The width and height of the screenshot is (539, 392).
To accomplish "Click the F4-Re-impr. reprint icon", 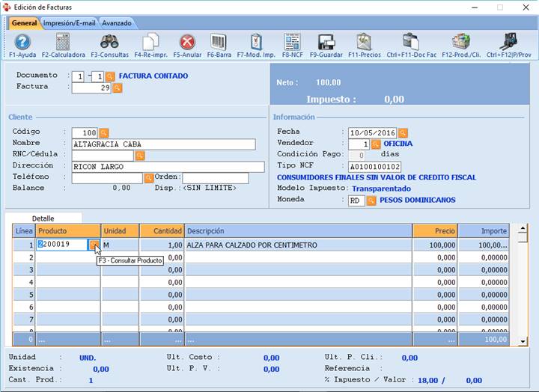I will [151, 42].
